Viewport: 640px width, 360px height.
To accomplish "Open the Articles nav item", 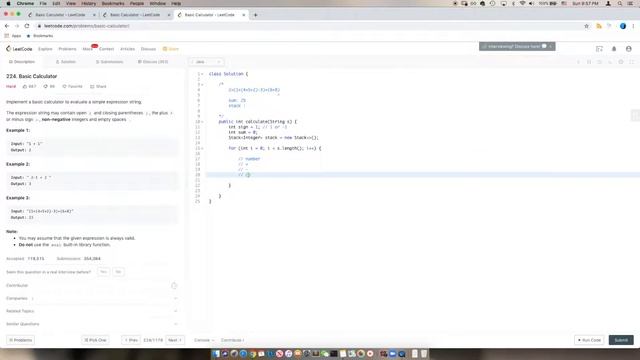I will coord(127,49).
